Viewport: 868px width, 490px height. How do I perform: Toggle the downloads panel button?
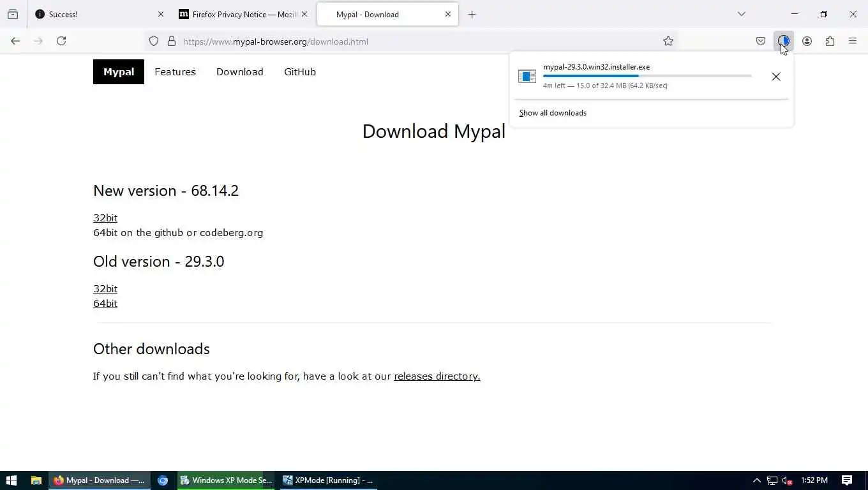(784, 41)
